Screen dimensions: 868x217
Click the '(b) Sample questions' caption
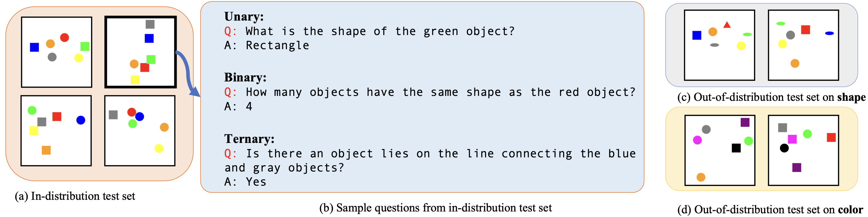[x=435, y=208]
